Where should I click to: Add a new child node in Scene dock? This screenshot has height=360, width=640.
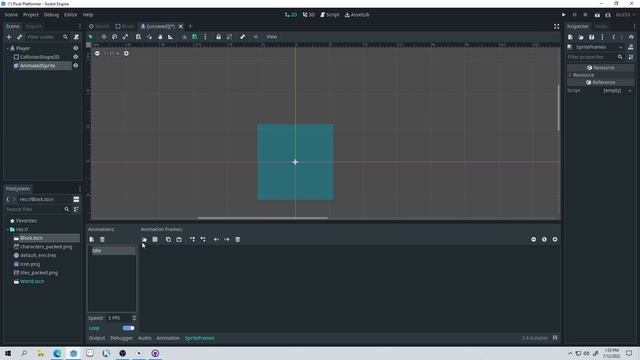9,37
